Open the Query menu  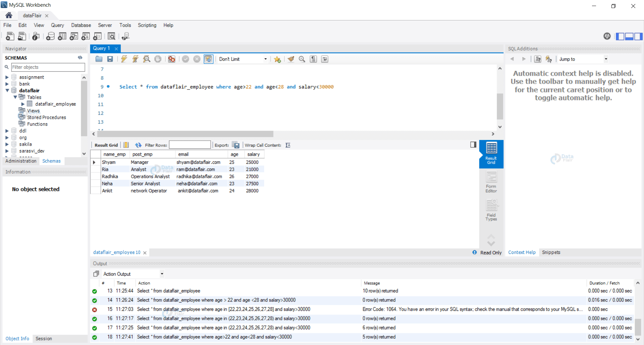57,25
